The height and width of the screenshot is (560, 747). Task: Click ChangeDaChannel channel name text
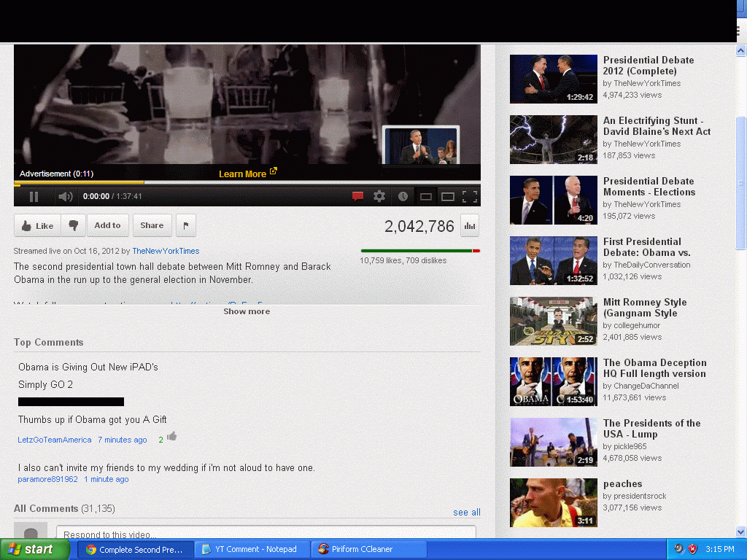(646, 386)
